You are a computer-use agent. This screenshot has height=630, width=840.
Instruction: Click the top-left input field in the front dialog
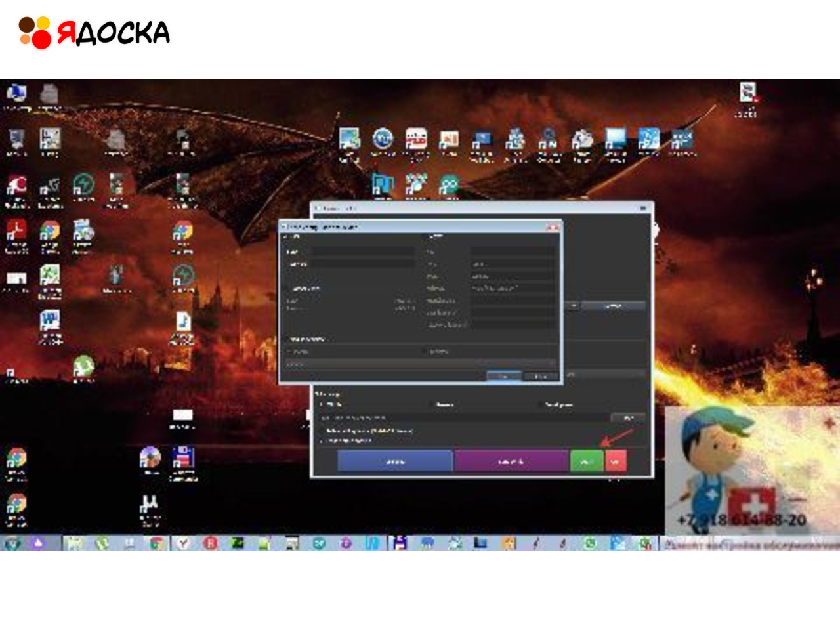pos(363,251)
